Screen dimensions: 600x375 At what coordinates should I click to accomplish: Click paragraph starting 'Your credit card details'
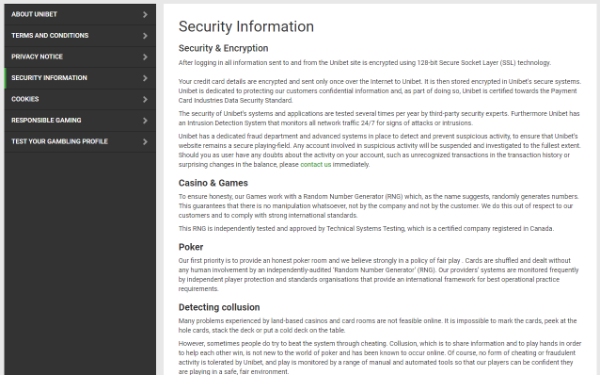pyautogui.click(x=380, y=91)
